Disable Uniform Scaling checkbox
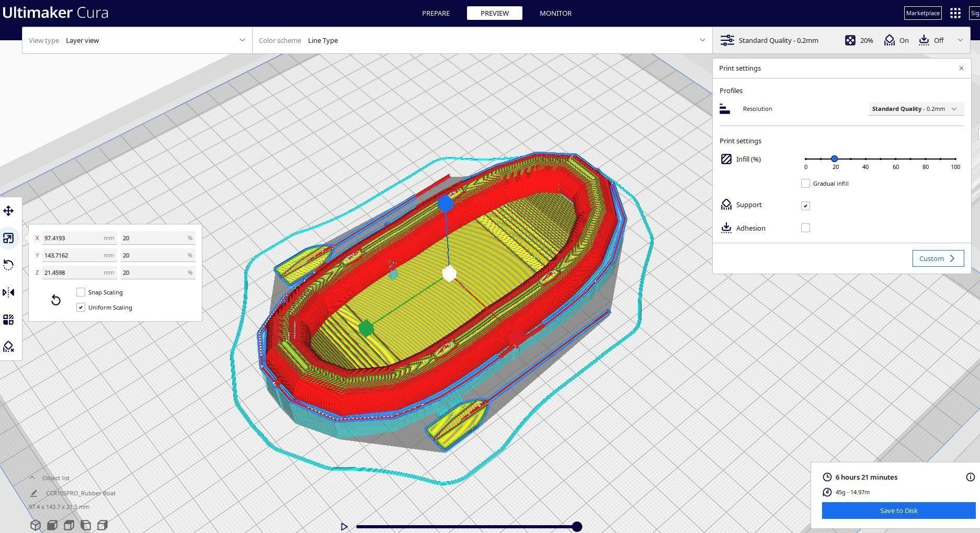Image resolution: width=980 pixels, height=533 pixels. point(81,308)
